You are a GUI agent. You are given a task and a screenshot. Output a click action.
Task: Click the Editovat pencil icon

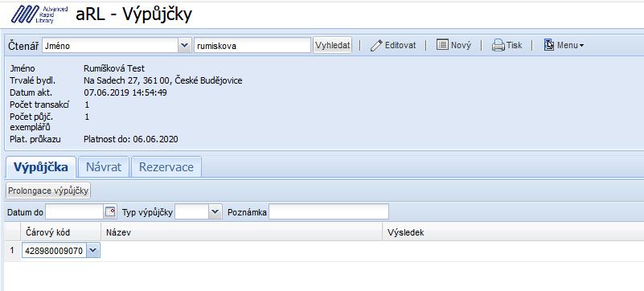point(375,45)
